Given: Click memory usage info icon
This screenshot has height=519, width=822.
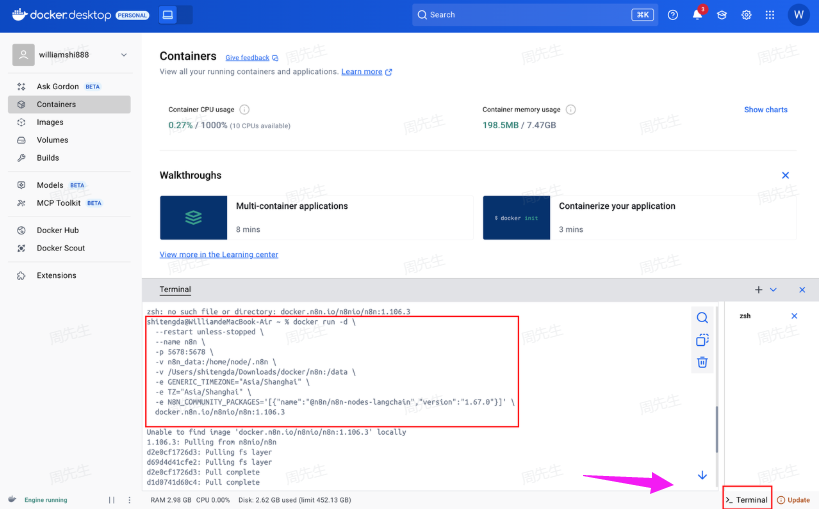Looking at the screenshot, I should 571,110.
